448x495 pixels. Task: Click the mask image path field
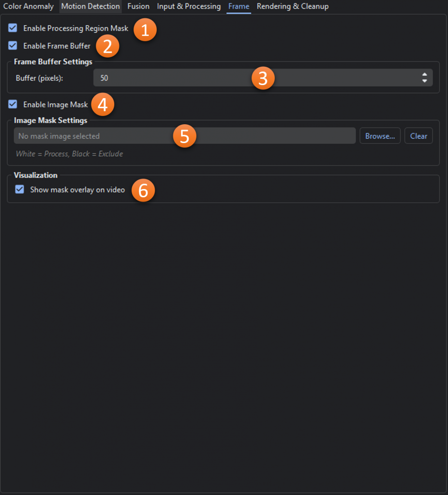(x=97, y=136)
